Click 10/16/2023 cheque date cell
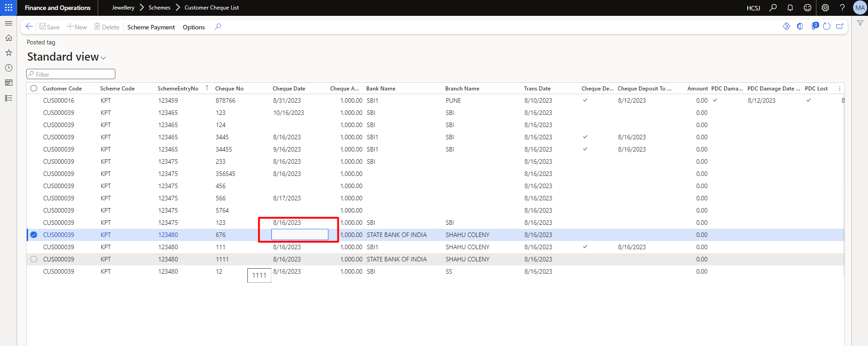Screen dimensions: 868x346 tap(289, 113)
